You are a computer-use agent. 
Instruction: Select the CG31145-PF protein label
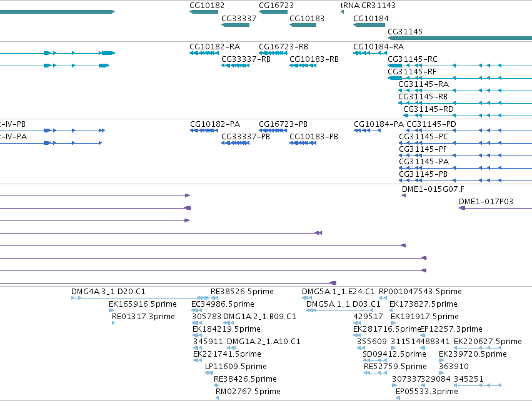point(423,149)
